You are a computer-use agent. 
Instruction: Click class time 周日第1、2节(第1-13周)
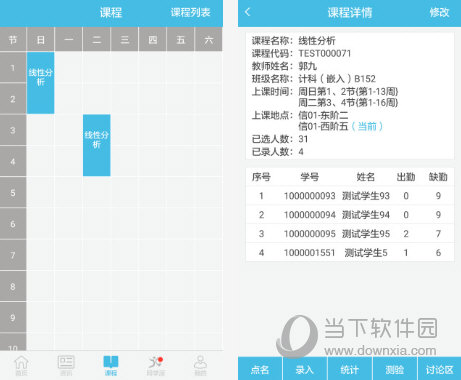coord(348,91)
